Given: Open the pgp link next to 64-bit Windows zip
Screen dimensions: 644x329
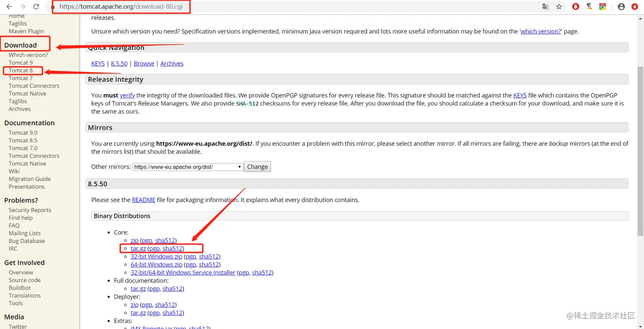Looking at the screenshot, I should [x=191, y=265].
